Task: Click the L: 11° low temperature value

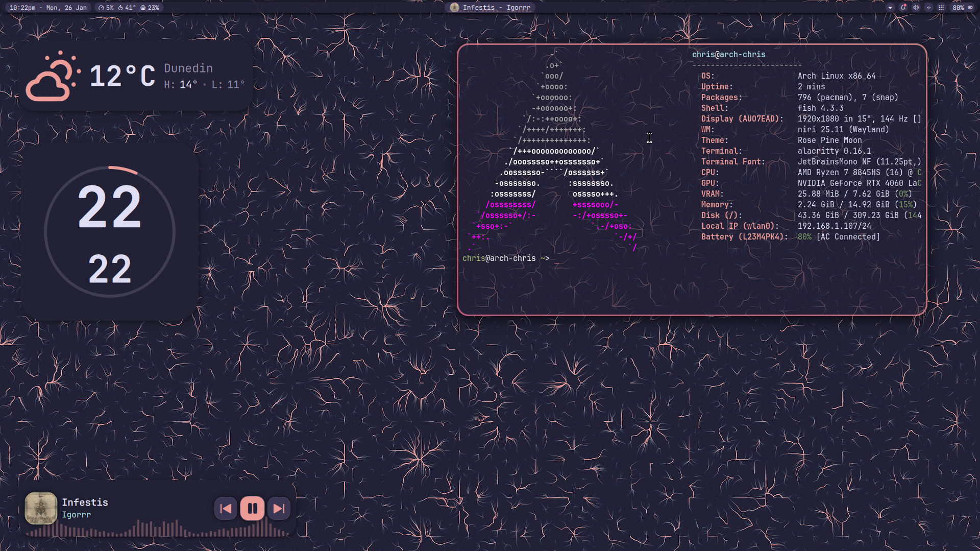Action: click(228, 85)
